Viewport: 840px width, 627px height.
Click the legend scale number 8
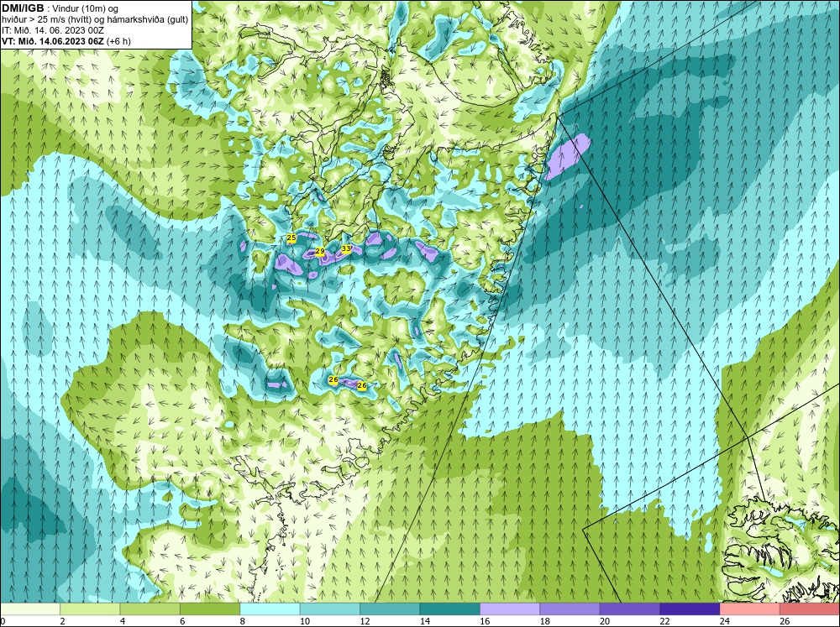coord(243,621)
